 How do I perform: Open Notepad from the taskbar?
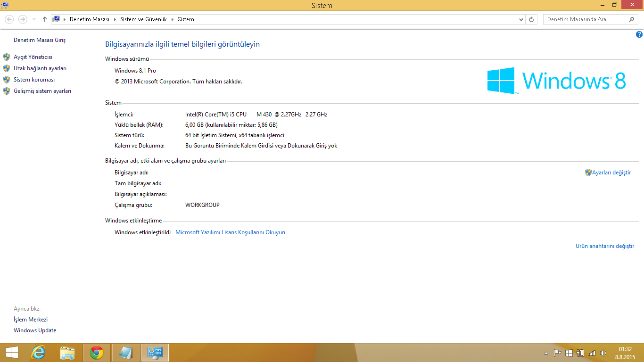click(x=126, y=353)
